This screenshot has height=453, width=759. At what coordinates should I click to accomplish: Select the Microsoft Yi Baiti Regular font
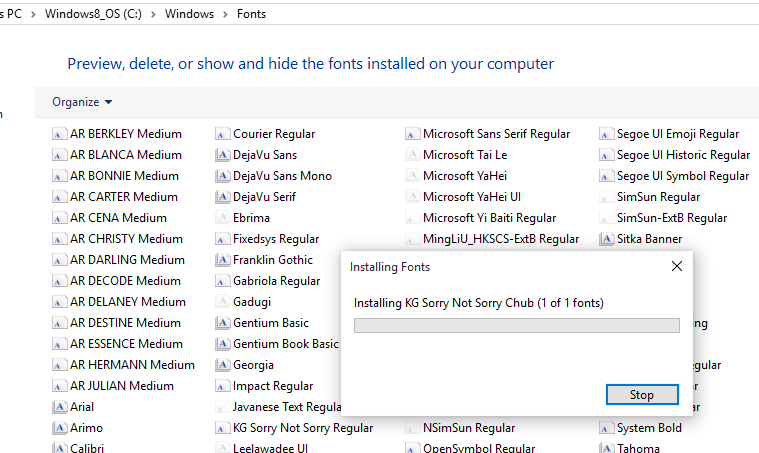489,218
